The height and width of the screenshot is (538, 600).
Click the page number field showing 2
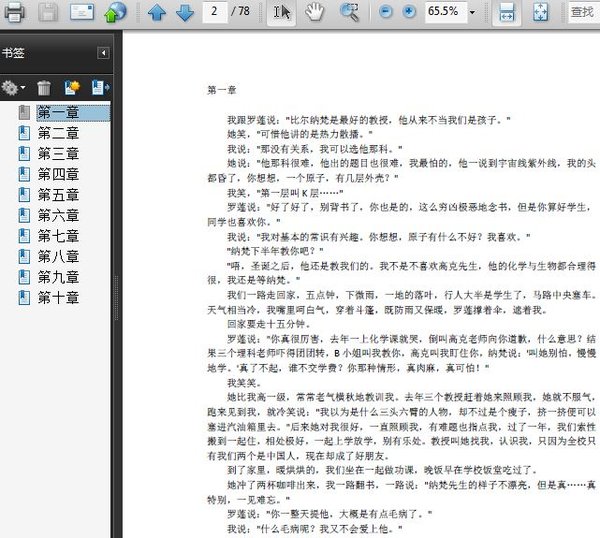(x=214, y=11)
